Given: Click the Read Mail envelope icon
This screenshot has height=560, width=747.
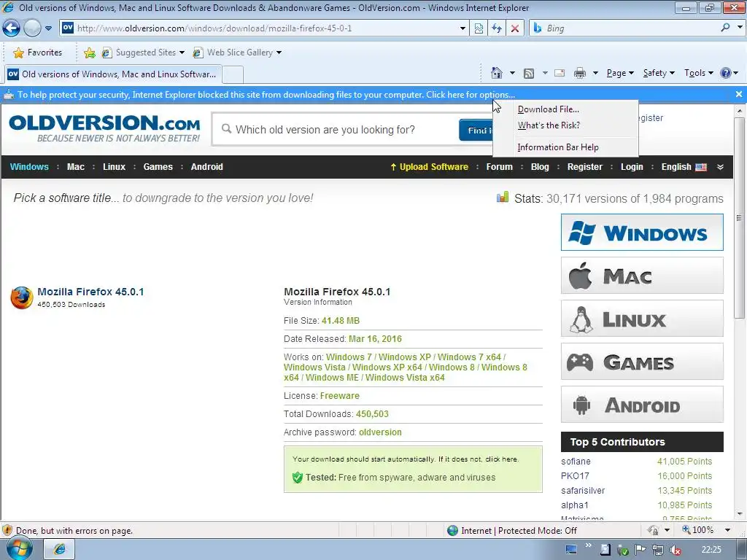Looking at the screenshot, I should (560, 73).
